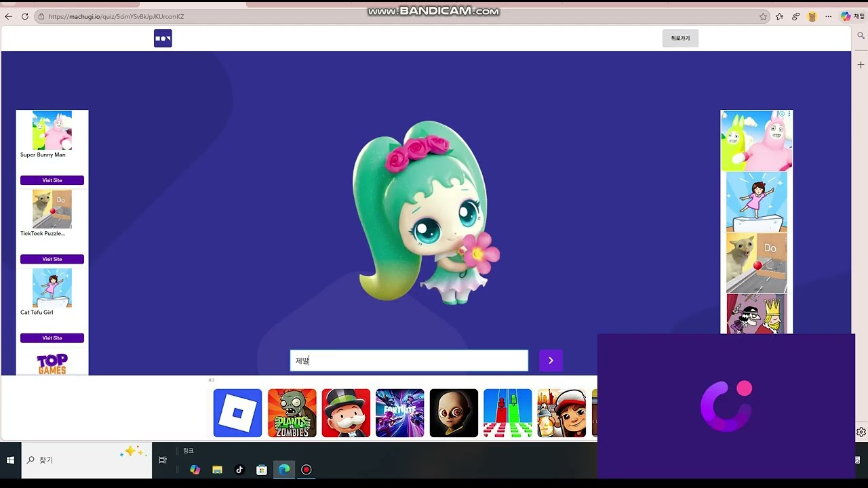Screen dimensions: 868x488
Task: Open the Roblox game icon
Action: click(x=237, y=413)
